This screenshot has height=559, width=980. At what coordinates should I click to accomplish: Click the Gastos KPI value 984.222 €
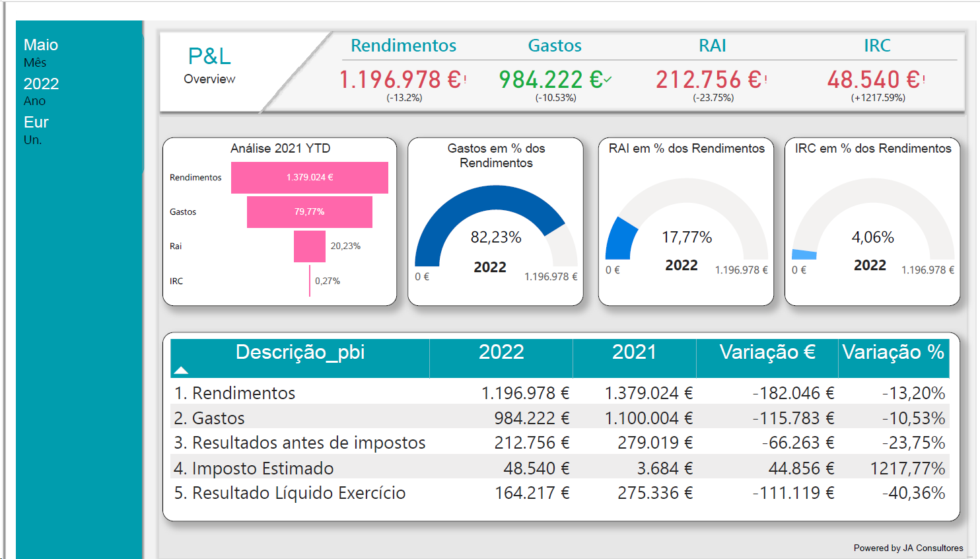[550, 80]
